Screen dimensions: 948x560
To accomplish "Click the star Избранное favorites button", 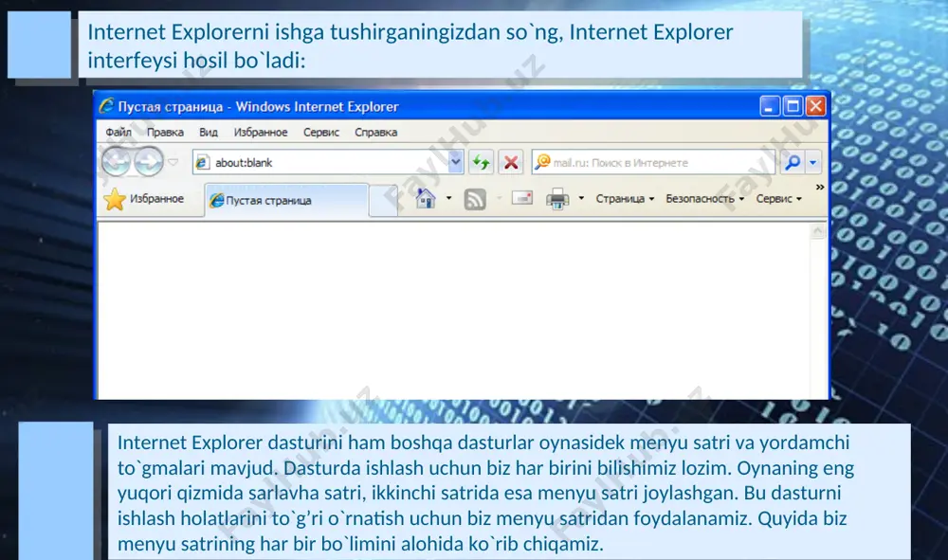I will coord(144,199).
